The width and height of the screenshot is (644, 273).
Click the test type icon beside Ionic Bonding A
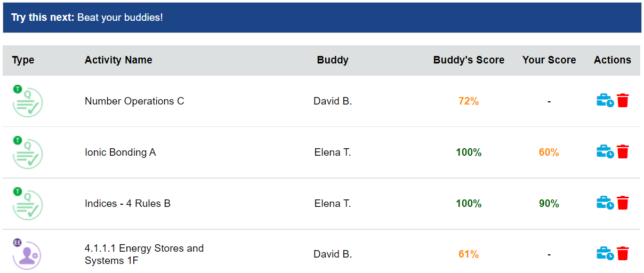pos(27,152)
